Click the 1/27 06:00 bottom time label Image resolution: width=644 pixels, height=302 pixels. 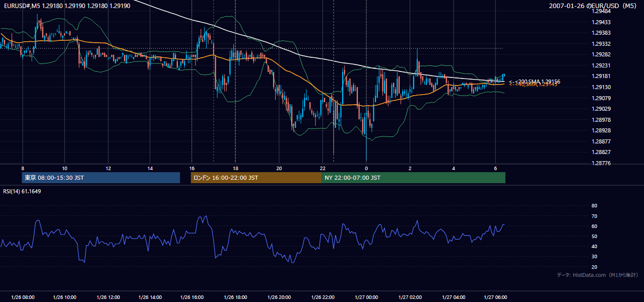point(496,297)
